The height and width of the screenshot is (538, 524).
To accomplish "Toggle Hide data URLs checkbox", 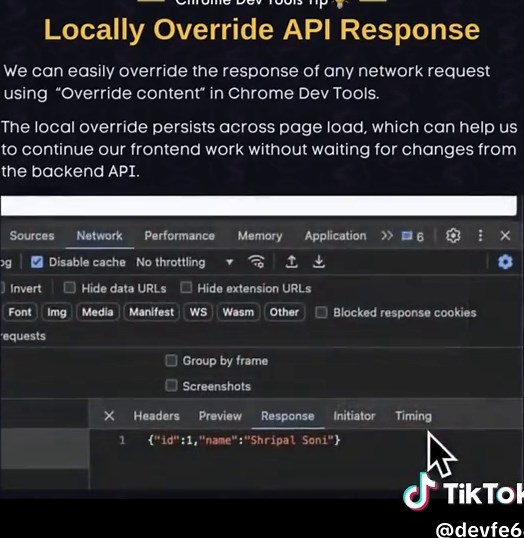I will point(70,288).
